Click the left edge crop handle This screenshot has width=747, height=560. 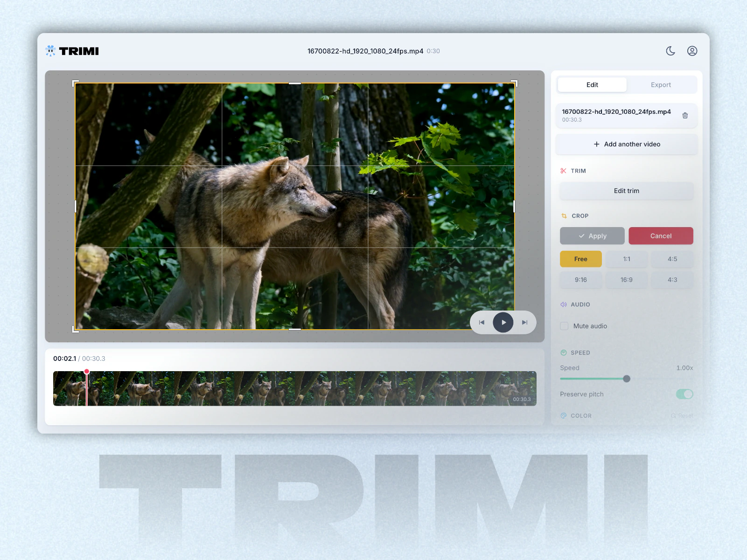tap(75, 206)
